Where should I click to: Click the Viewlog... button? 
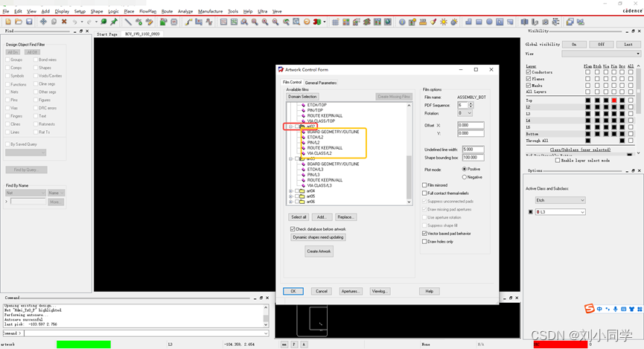click(x=380, y=291)
